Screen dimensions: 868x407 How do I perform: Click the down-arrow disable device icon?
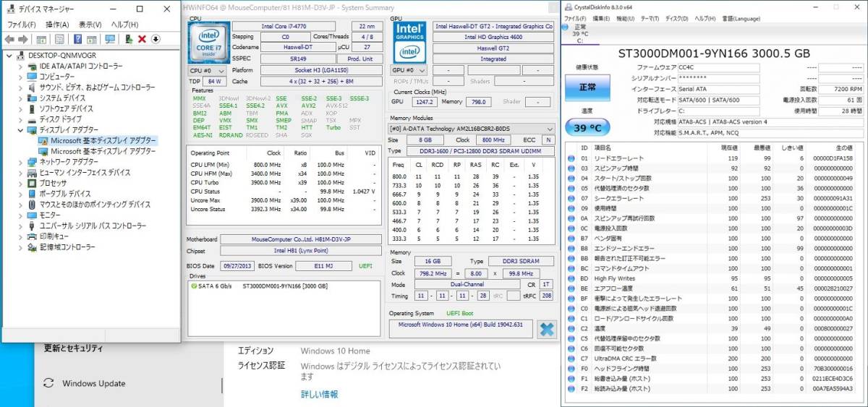pos(156,39)
